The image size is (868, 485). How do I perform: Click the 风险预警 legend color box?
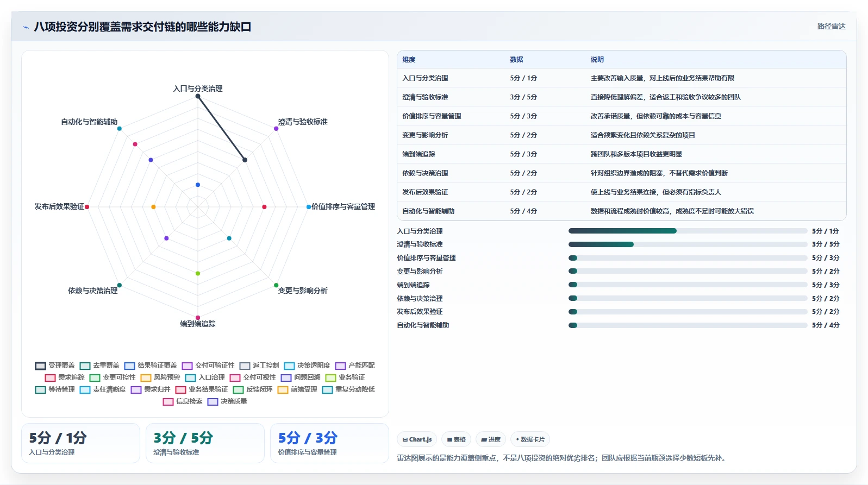(x=146, y=377)
